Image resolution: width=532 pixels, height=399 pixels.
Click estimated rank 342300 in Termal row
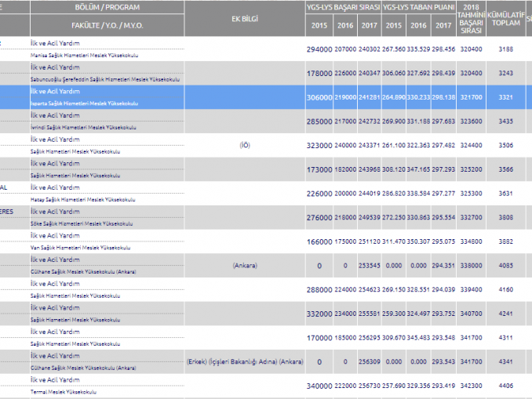click(x=472, y=385)
